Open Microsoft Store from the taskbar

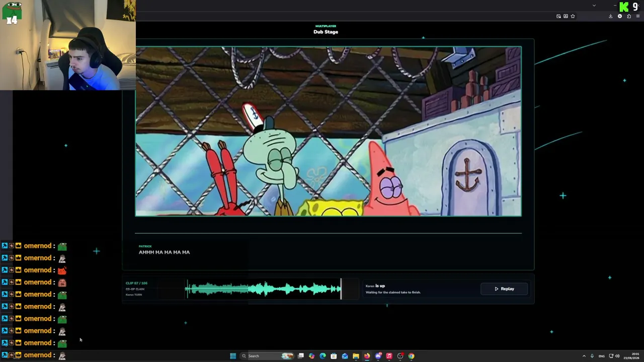tap(334, 356)
